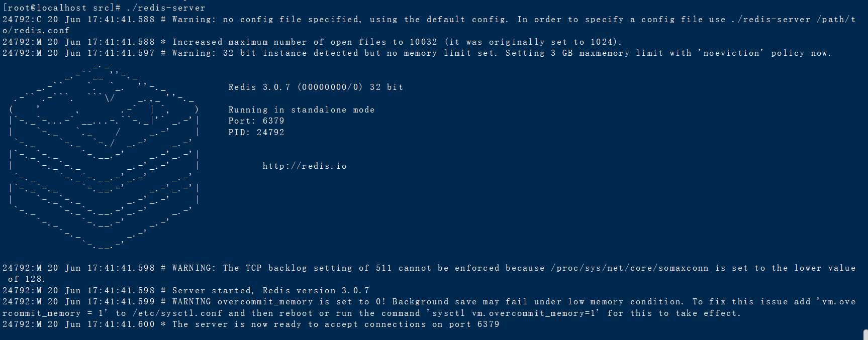Viewport: 868px width, 340px height.
Task: Click the 'Port: 6379' line
Action: click(256, 121)
